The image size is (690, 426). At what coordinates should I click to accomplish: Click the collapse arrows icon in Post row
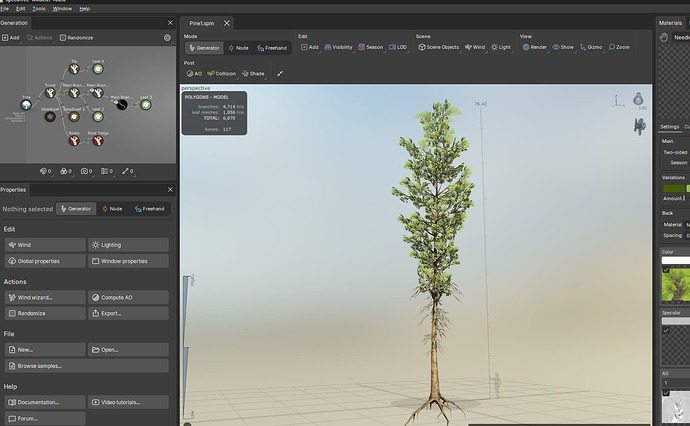click(x=280, y=73)
